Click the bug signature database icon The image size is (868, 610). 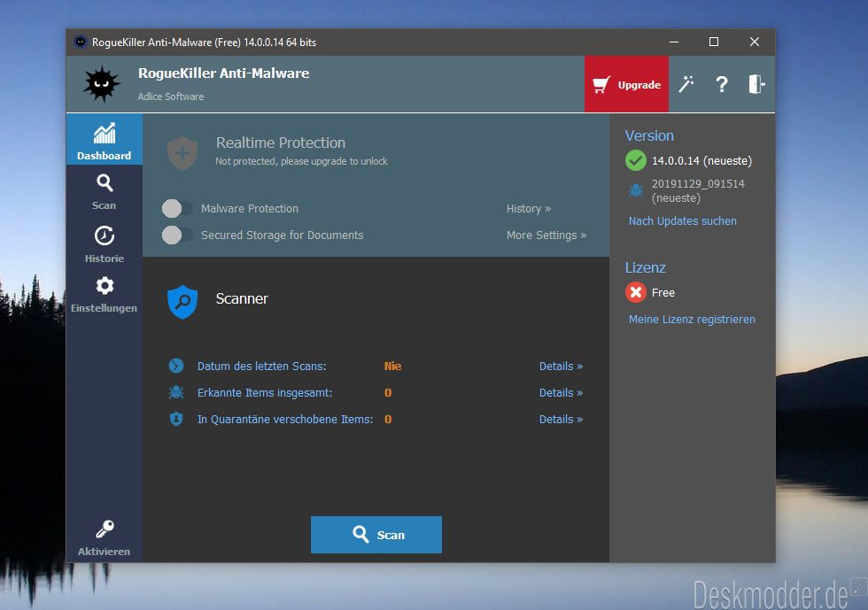[636, 190]
